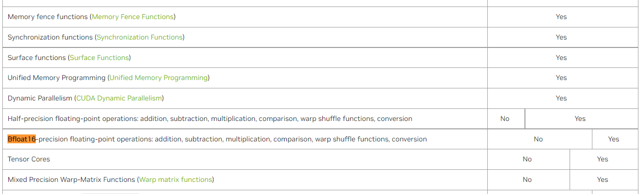644x194 pixels.
Task: Select No in Mixed Precision Warp-Matrix row
Action: (527, 180)
